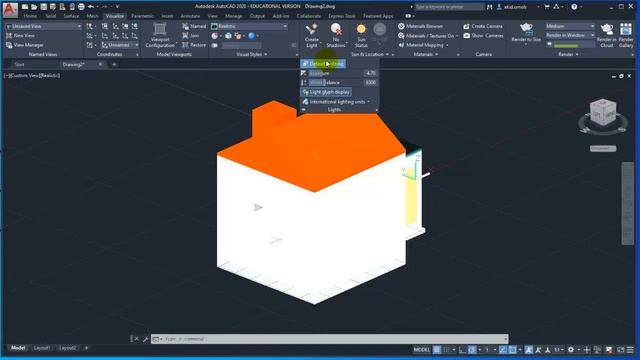Viewport: 640px width, 360px height.
Task: Open the AutoCAD application menu logo
Action: click(10, 10)
